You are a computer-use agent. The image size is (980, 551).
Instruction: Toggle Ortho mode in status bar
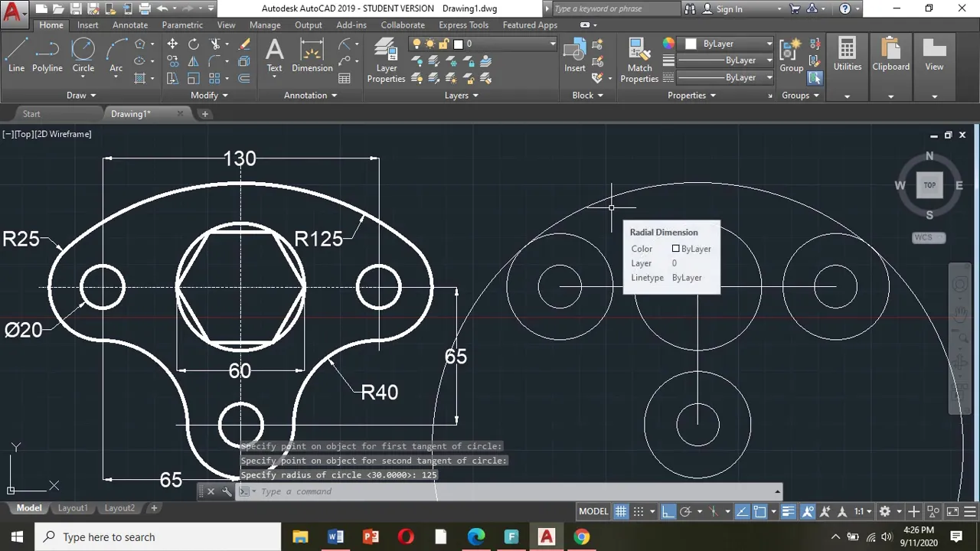668,511
